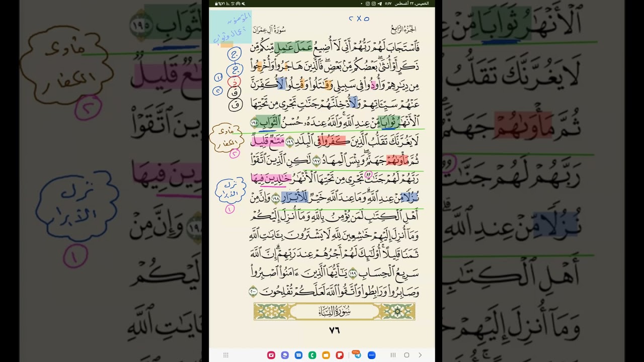Tap the سورة النساء ornamental banner
The image size is (644, 362).
335,312
